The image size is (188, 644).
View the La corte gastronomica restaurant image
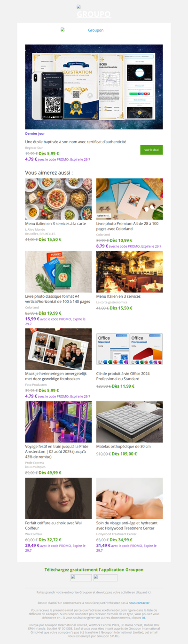coord(129,272)
